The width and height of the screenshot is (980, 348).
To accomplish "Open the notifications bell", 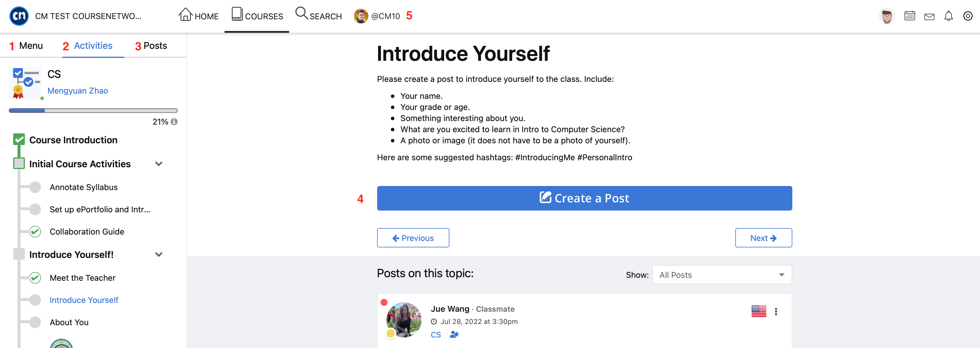I will pos(948,16).
